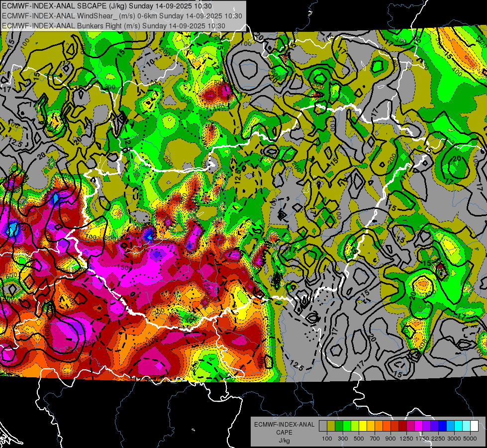The image size is (487, 448).
Task: Select the white legend swatch above 5000
Action: pos(474,426)
